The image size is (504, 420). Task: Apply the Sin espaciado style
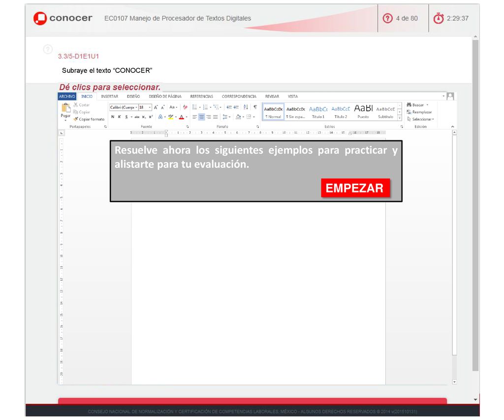click(296, 112)
